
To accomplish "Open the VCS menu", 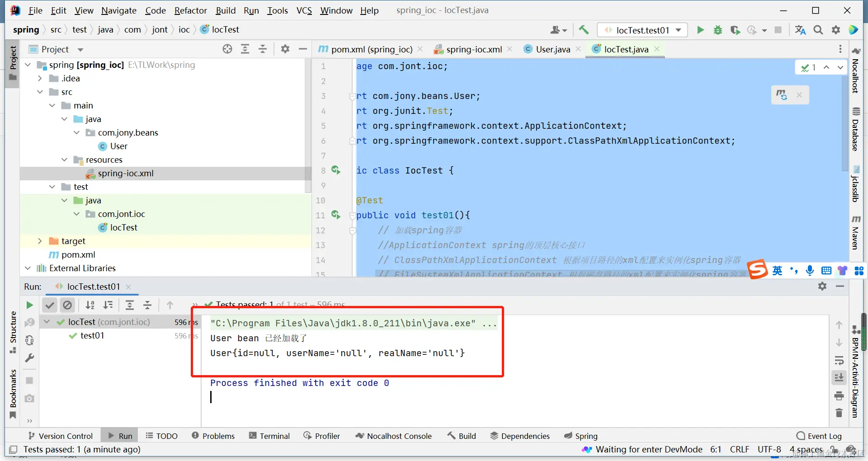I will pos(304,10).
